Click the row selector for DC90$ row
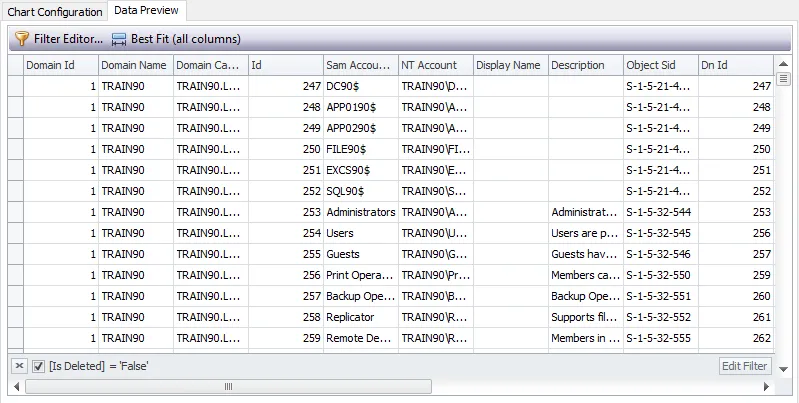 [15, 86]
